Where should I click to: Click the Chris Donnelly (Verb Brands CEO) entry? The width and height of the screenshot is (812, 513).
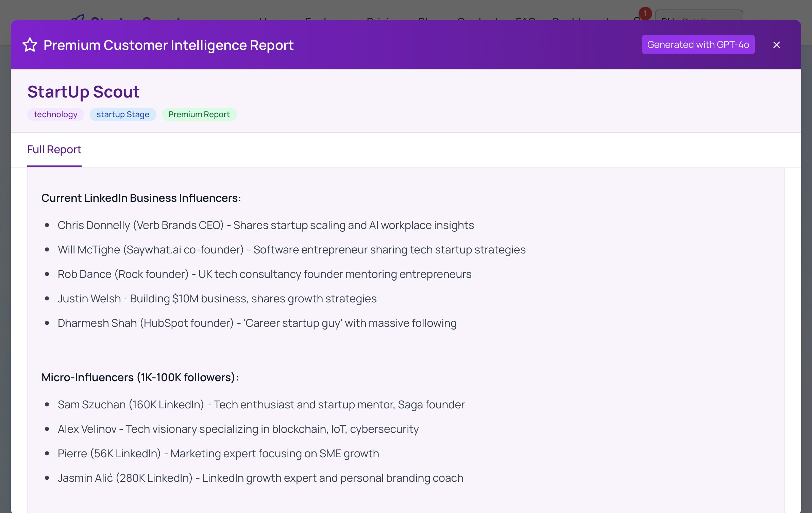click(266, 225)
